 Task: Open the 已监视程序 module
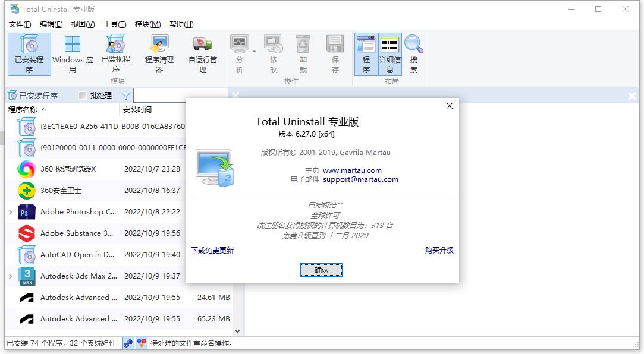pos(116,54)
